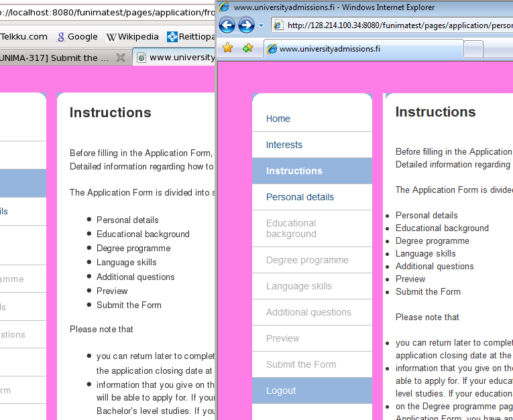The width and height of the screenshot is (513, 420).
Task: Go back in Internet Explorer
Action: point(227,25)
